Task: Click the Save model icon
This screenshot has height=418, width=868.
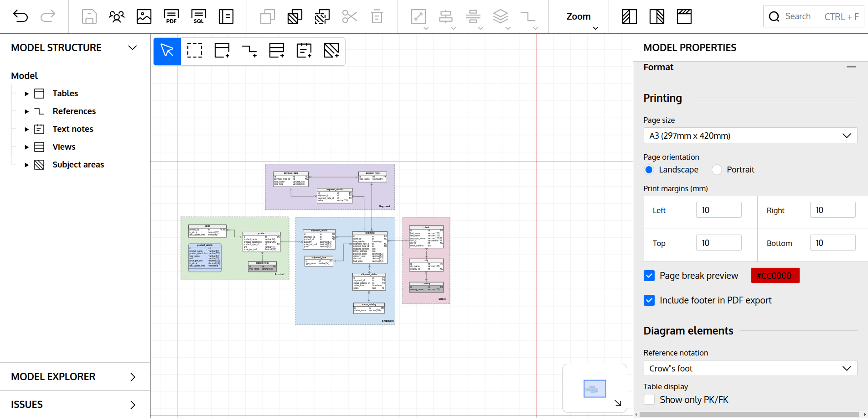Action: pos(89,16)
